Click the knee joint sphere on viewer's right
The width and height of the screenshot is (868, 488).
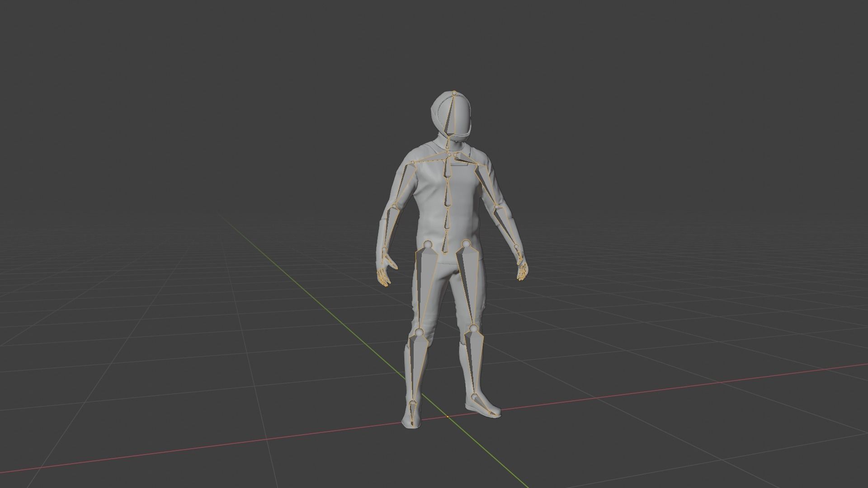473,328
